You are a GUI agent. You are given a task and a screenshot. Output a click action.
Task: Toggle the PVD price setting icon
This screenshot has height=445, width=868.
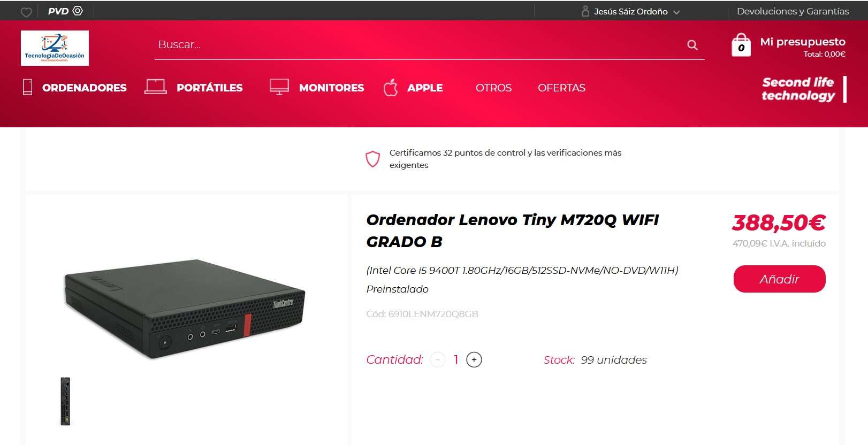(78, 11)
